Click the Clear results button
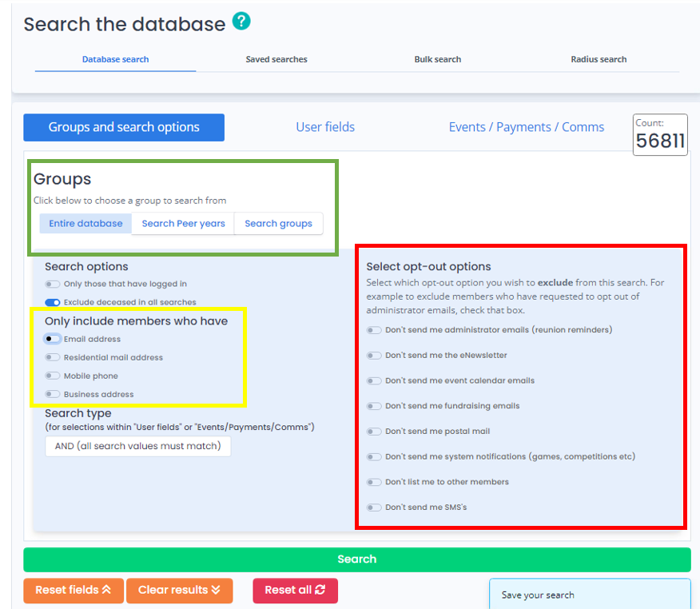Image resolution: width=700 pixels, height=609 pixels. click(179, 590)
